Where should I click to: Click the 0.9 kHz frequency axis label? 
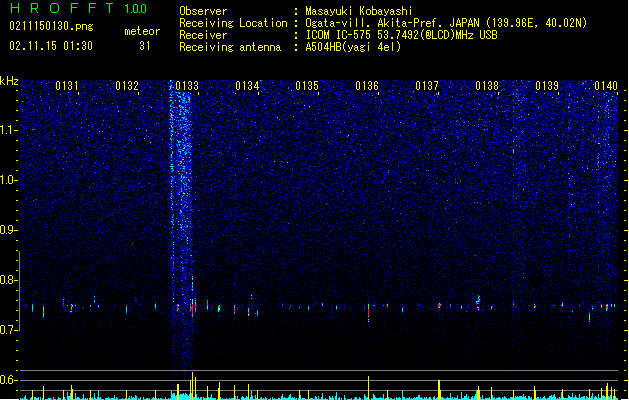pos(9,230)
